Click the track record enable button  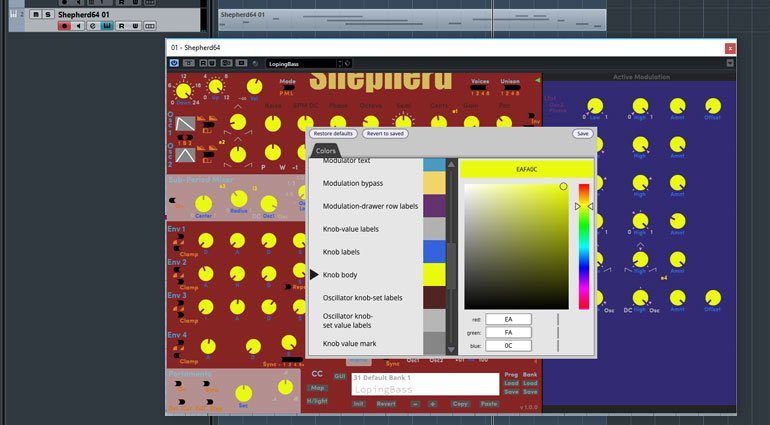[64, 27]
